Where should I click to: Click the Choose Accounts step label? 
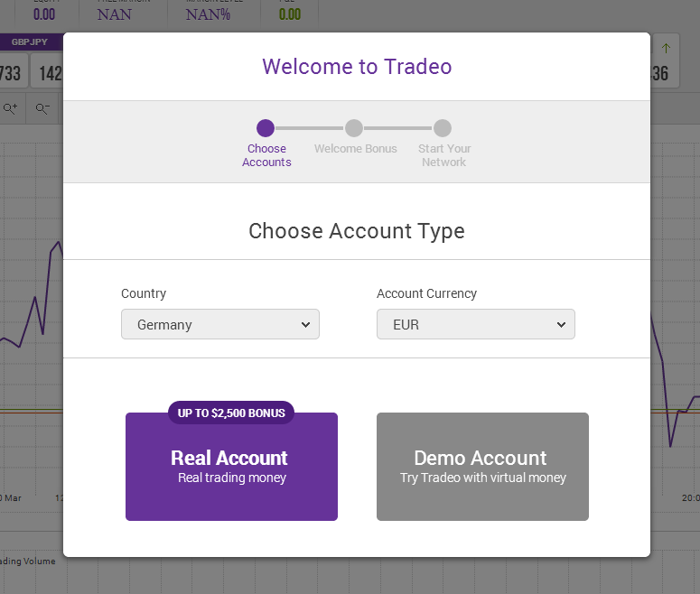pyautogui.click(x=266, y=155)
